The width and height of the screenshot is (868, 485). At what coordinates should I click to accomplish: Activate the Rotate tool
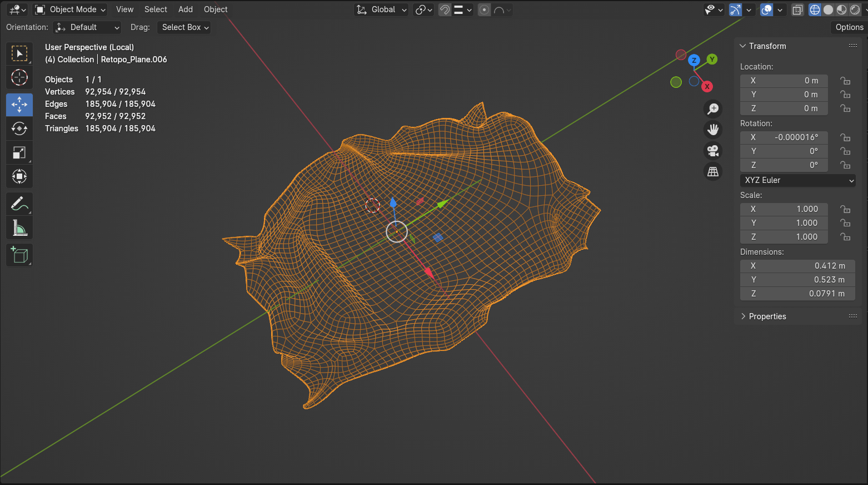19,128
